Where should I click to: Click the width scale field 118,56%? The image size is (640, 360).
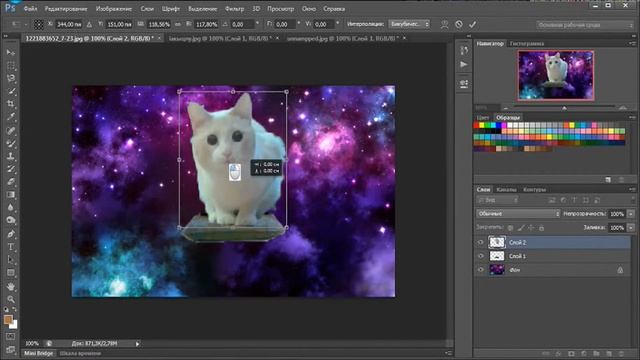(x=159, y=24)
